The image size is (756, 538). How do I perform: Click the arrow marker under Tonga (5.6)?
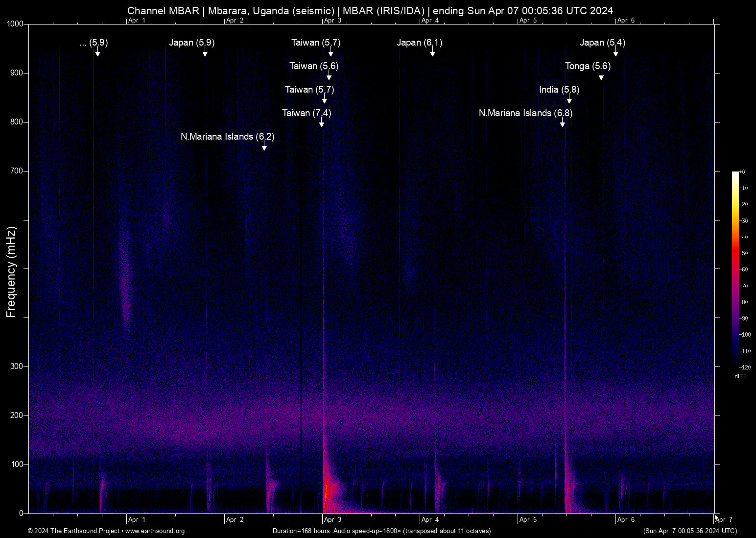(601, 76)
